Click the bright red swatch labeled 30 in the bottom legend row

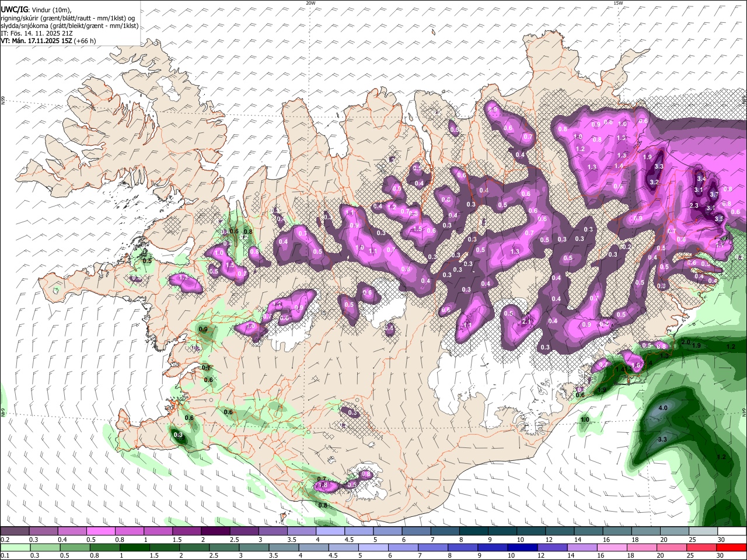[731, 548]
